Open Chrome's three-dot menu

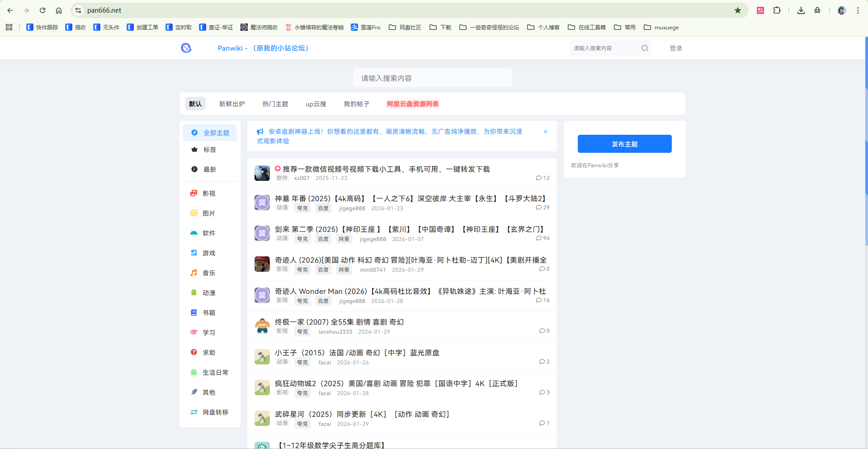(x=858, y=10)
